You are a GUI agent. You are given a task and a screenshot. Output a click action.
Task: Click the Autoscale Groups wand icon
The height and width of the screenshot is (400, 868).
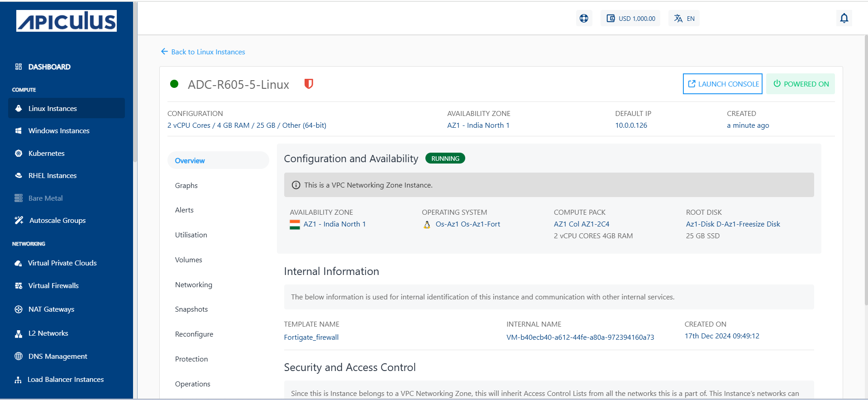(x=19, y=220)
